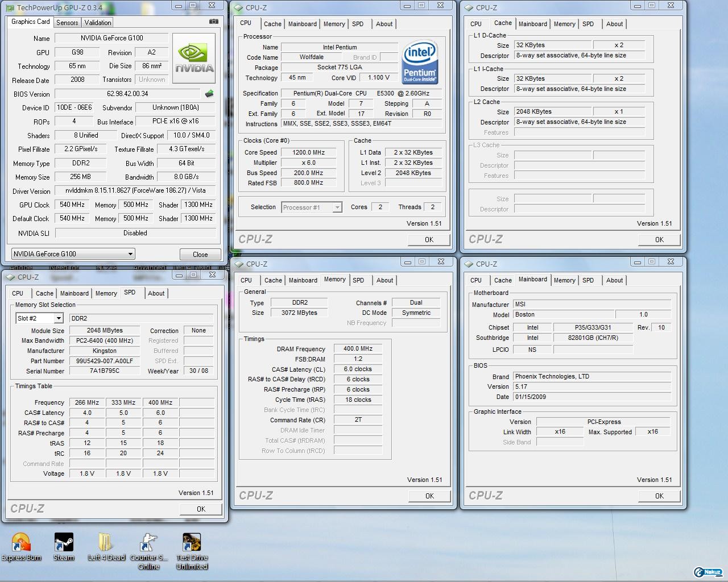Click OK in the Mainboard CPU-Z window
The width and height of the screenshot is (728, 582).
pyautogui.click(x=659, y=496)
